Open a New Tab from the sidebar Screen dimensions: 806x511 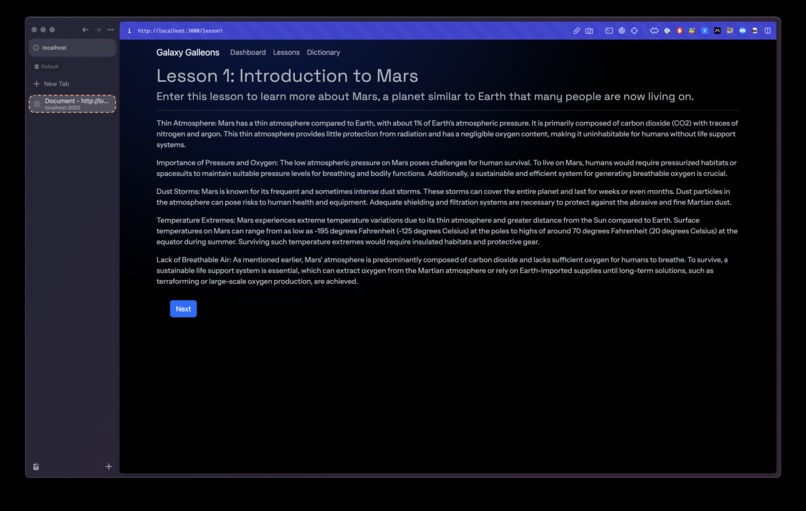point(51,84)
